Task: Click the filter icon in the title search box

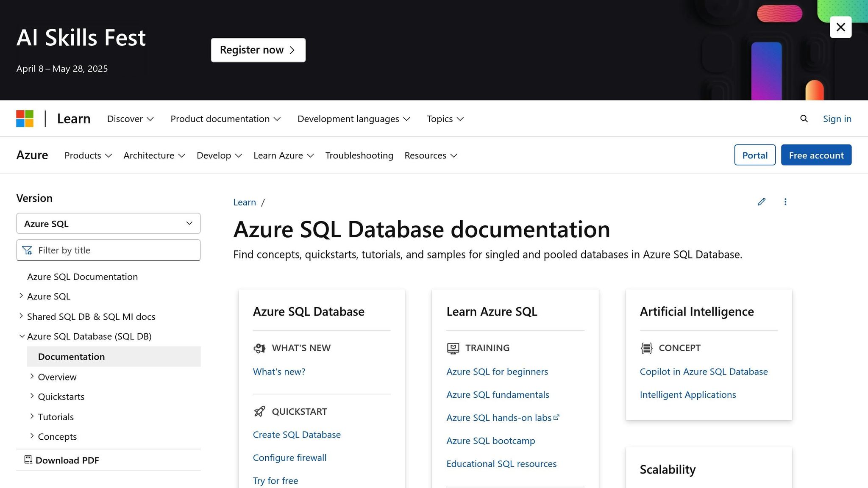Action: point(27,250)
